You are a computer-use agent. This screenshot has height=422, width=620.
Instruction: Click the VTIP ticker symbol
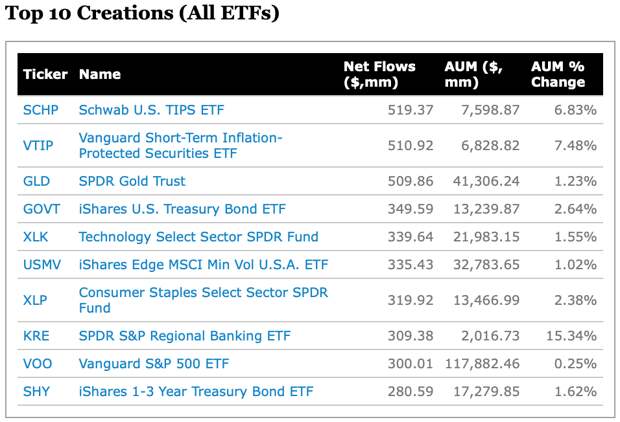click(39, 145)
